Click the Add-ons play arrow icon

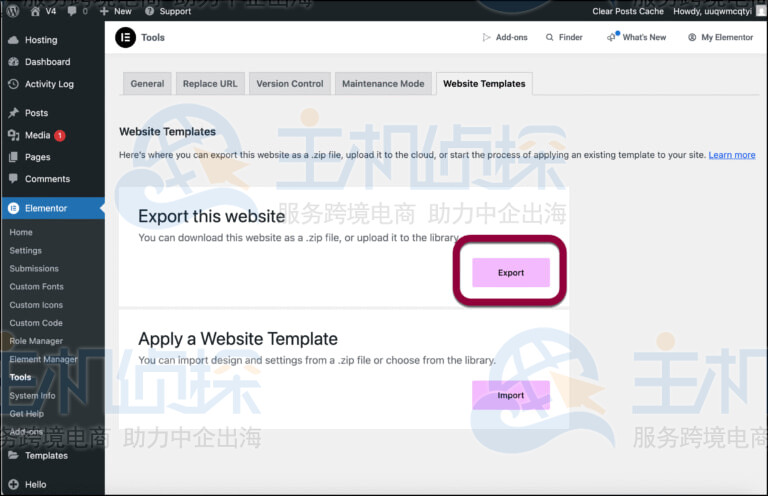486,37
